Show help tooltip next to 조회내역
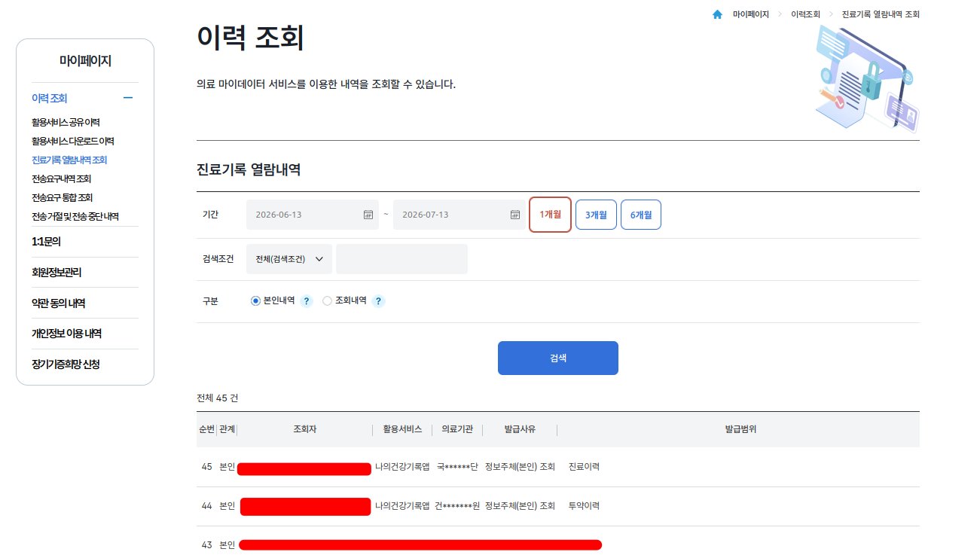The height and width of the screenshot is (555, 980). [x=379, y=301]
